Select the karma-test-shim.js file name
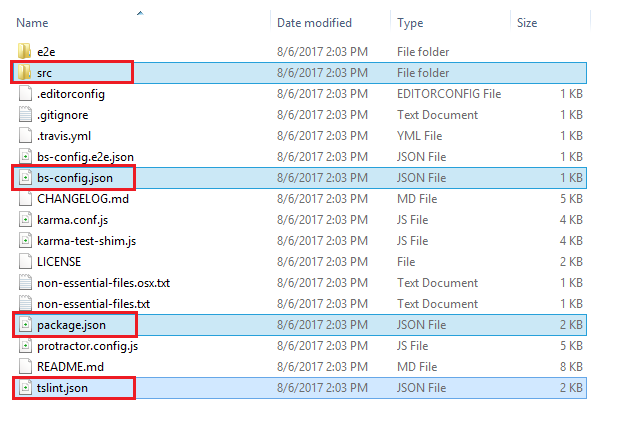 87,241
